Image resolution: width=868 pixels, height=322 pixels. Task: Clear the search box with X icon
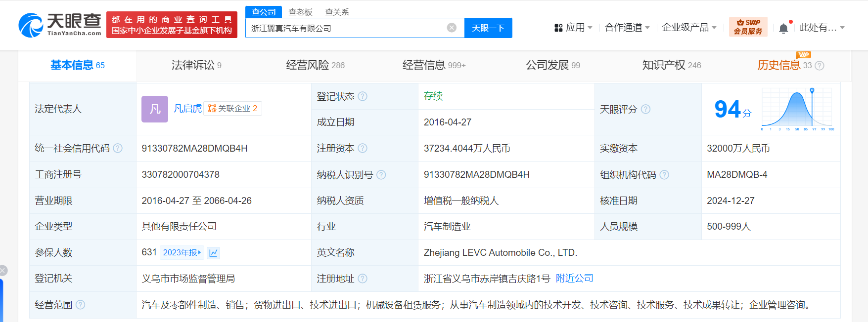(452, 28)
